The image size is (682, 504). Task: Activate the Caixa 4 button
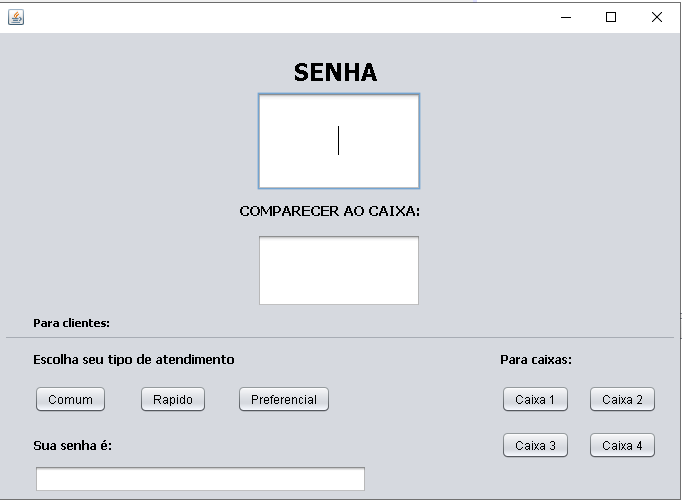tap(622, 445)
